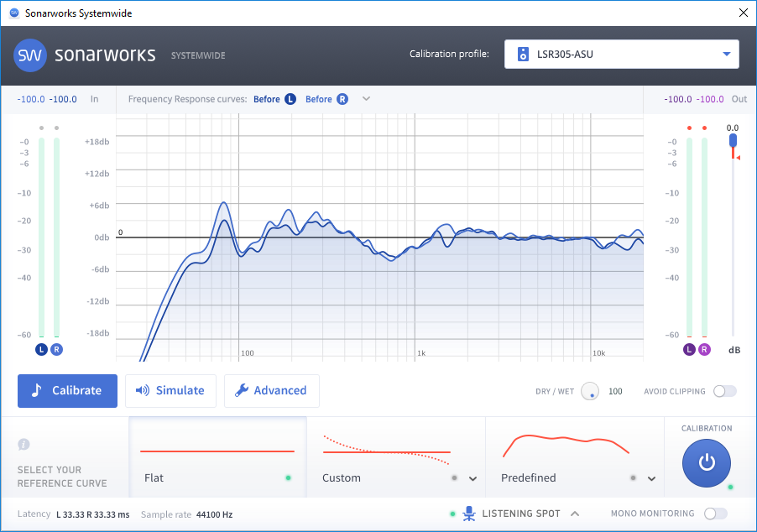
Task: Select the Flat reference curve
Action: [x=217, y=457]
